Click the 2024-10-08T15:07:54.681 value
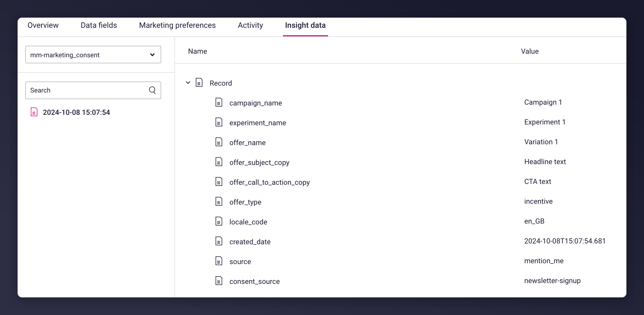 565,241
